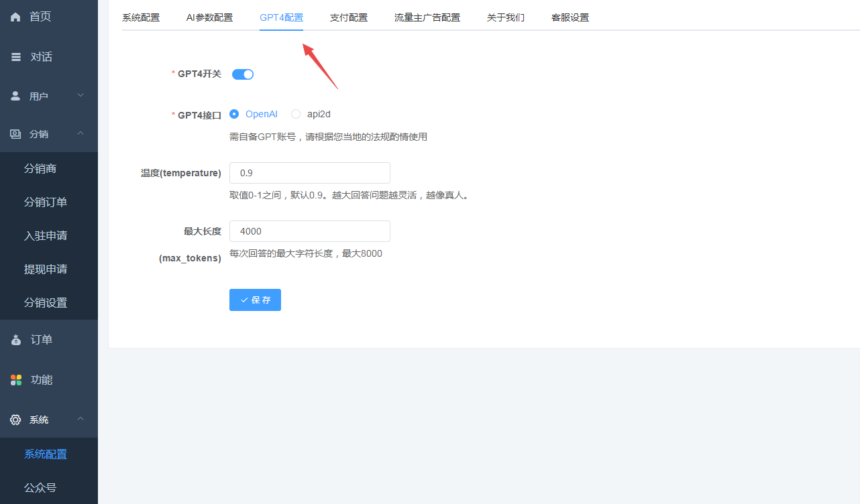860x504 pixels.
Task: Toggle the GPT4开关 switch off
Action: tap(242, 74)
